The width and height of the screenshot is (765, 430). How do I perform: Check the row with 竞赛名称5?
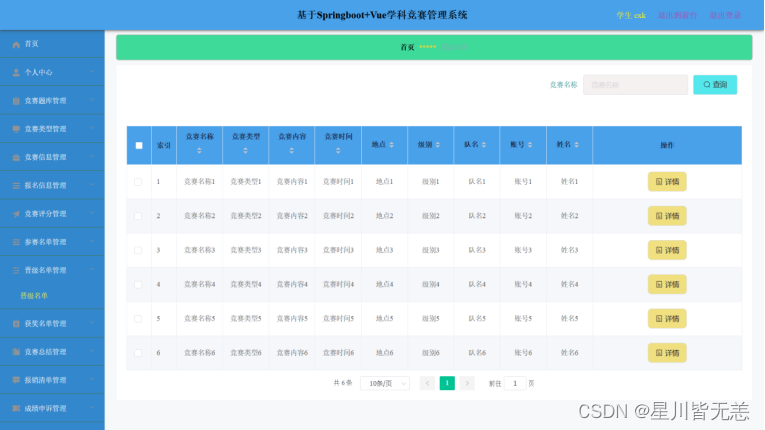click(138, 319)
